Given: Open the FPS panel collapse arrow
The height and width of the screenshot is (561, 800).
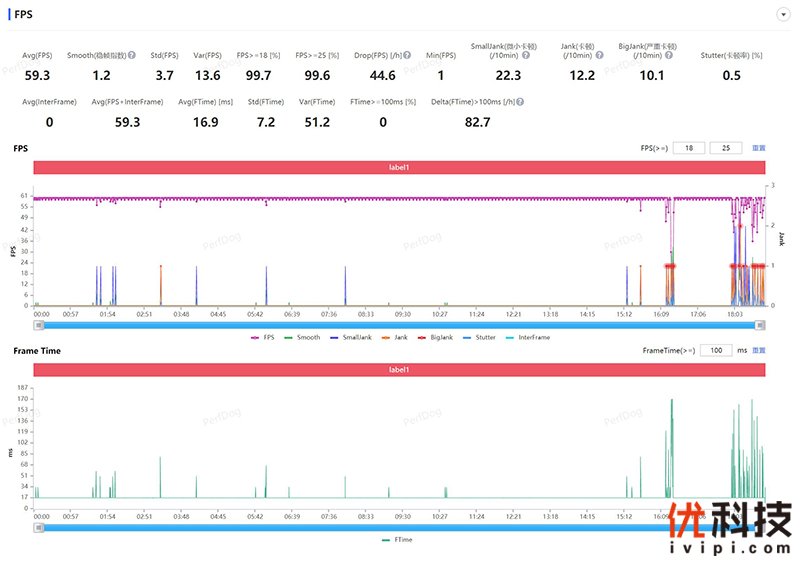Looking at the screenshot, I should coord(783,15).
